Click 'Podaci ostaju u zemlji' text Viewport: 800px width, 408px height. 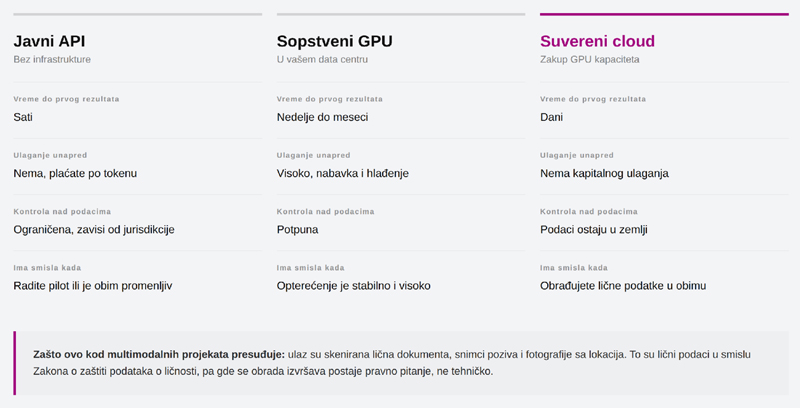[x=594, y=230]
